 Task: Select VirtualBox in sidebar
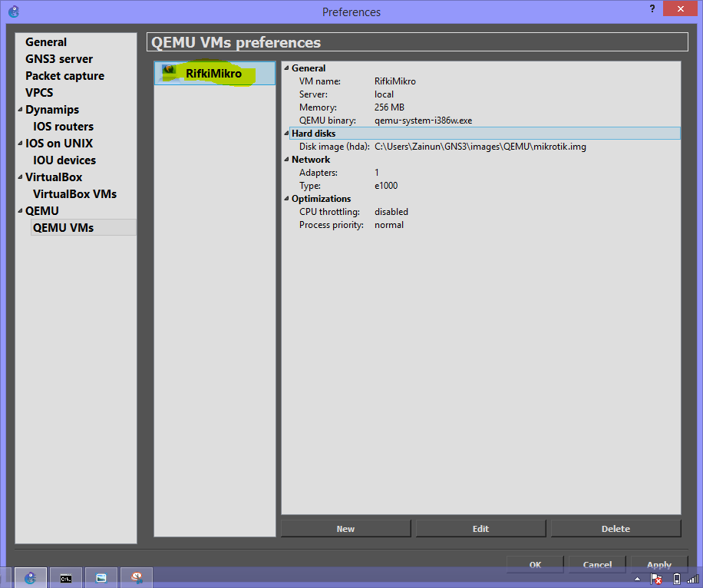54,177
